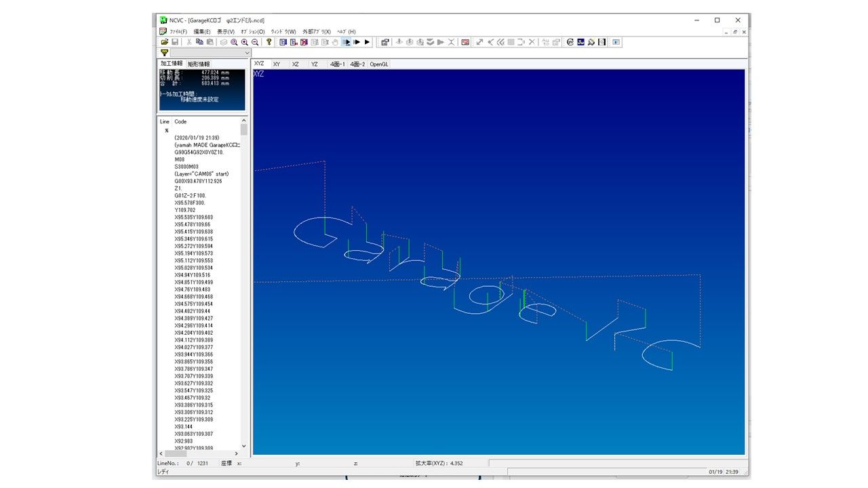Click the copy icon in toolbar
The height and width of the screenshot is (488, 868).
coord(199,42)
